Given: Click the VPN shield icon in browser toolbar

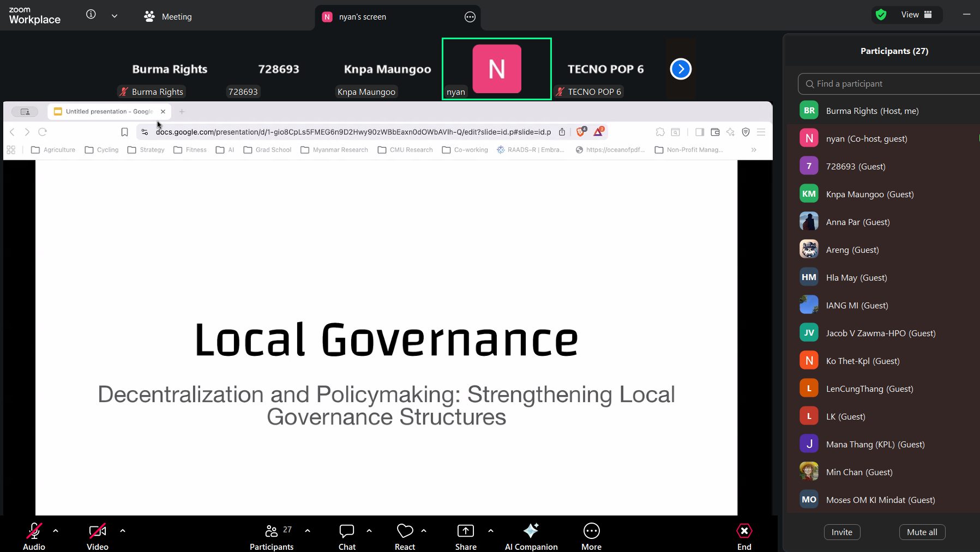Looking at the screenshot, I should click(x=746, y=132).
